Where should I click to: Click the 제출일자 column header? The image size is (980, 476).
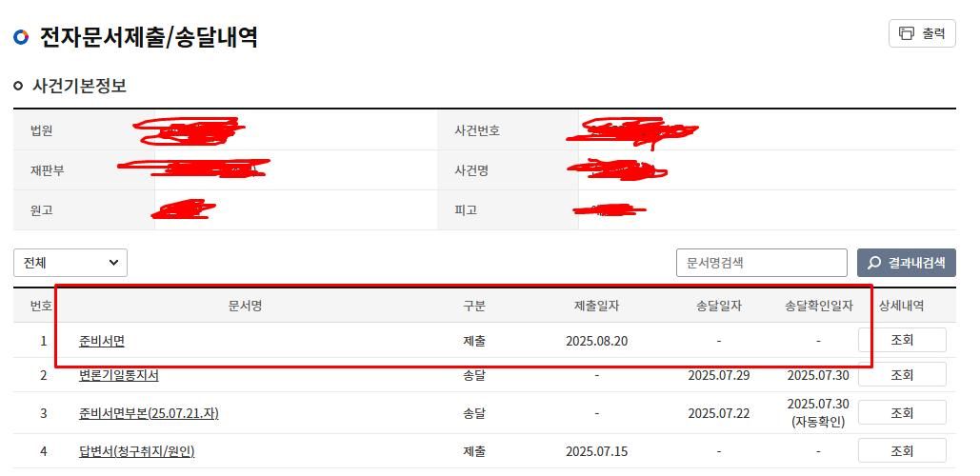[x=596, y=306]
